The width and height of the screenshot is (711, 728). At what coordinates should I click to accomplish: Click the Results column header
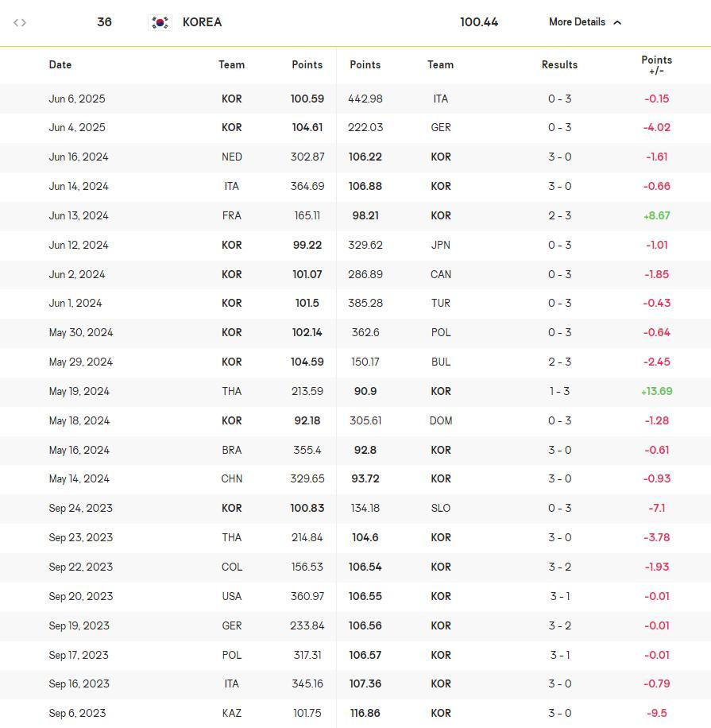pyautogui.click(x=559, y=64)
